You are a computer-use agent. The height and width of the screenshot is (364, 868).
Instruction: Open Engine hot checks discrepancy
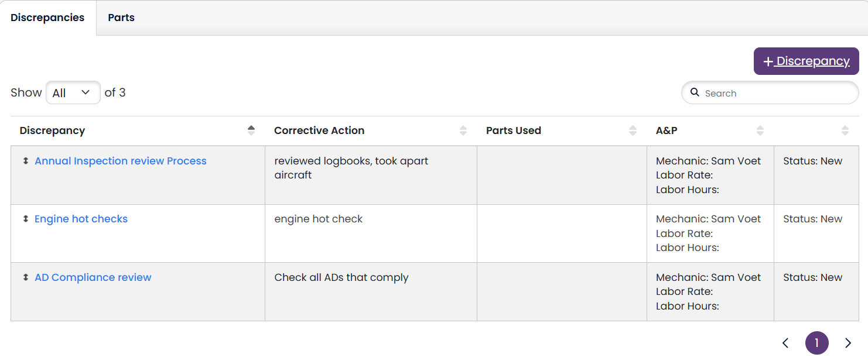click(81, 219)
